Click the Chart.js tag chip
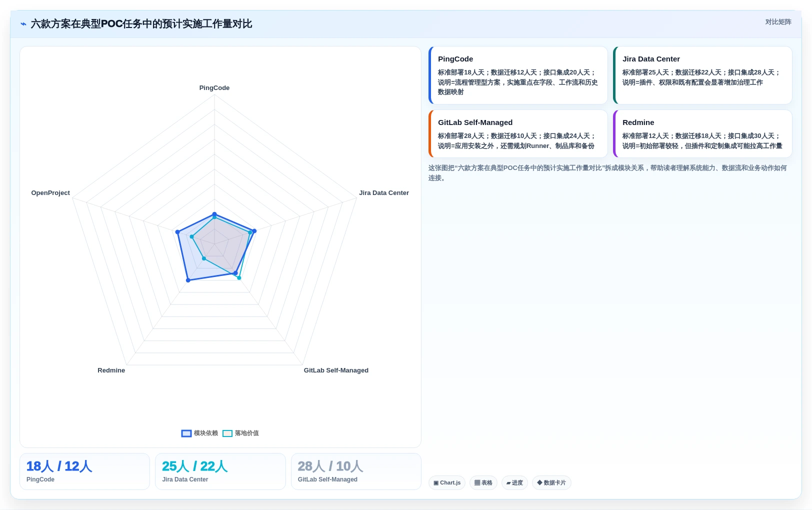812x510 pixels. [x=447, y=483]
